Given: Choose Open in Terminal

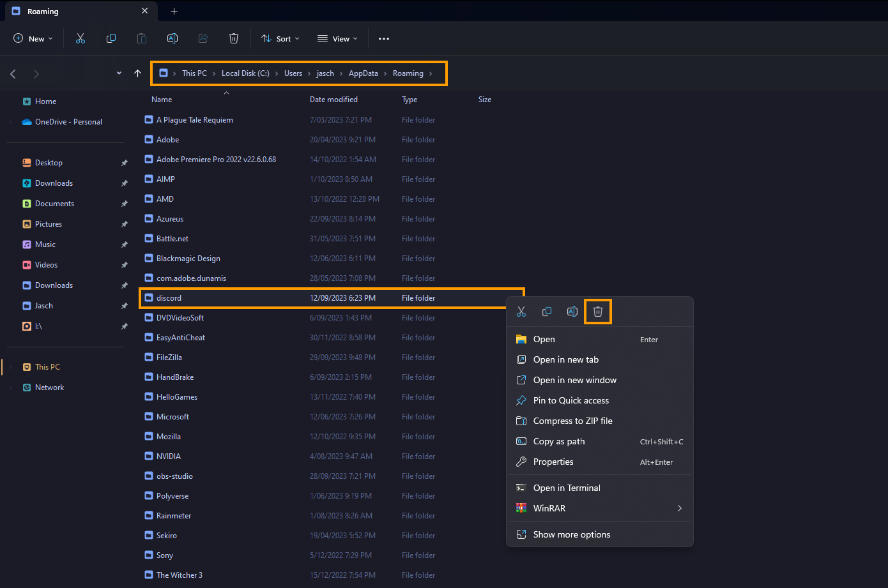Looking at the screenshot, I should coord(600,488).
